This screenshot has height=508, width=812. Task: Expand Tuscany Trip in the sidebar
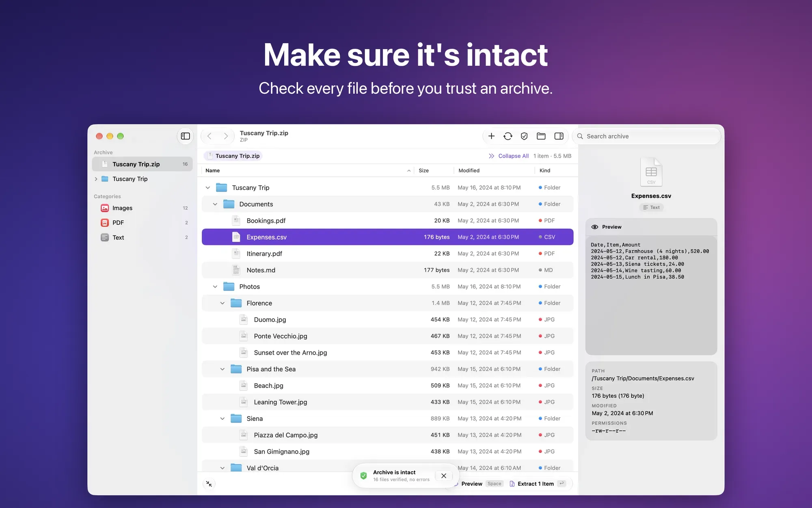[x=96, y=179]
